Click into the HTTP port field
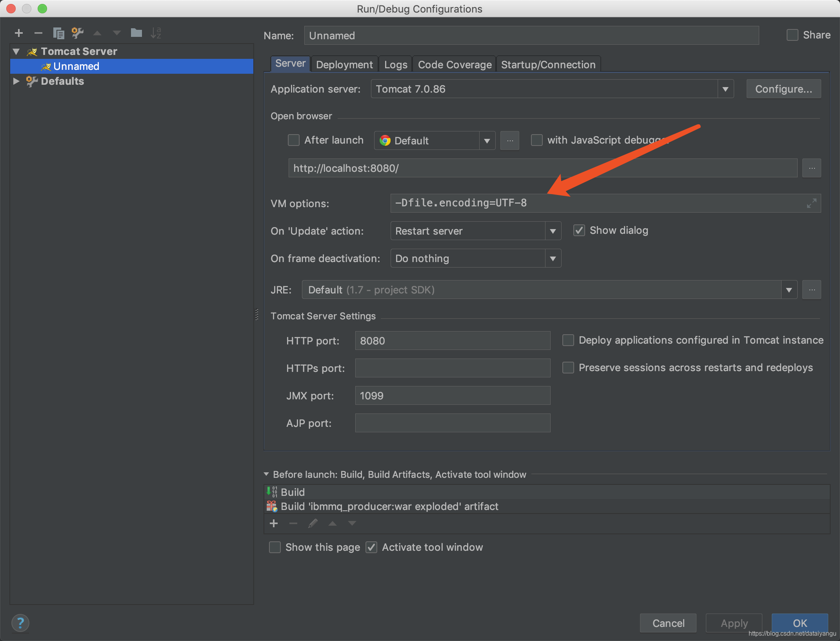Viewport: 840px width, 641px height. point(452,341)
